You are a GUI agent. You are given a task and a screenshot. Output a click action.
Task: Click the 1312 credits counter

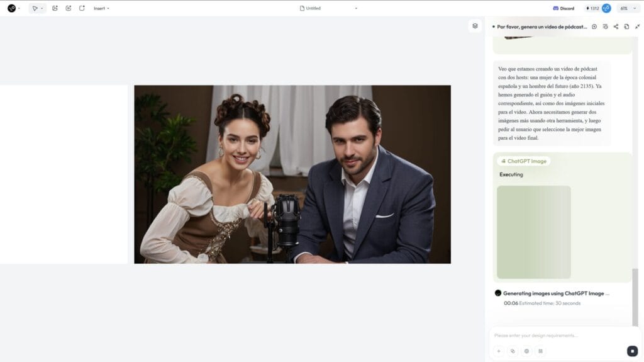tap(592, 8)
